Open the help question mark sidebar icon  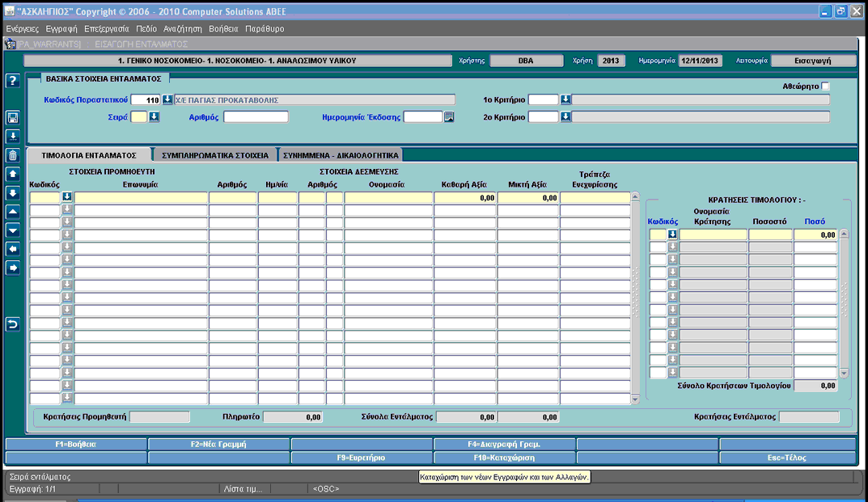(13, 81)
